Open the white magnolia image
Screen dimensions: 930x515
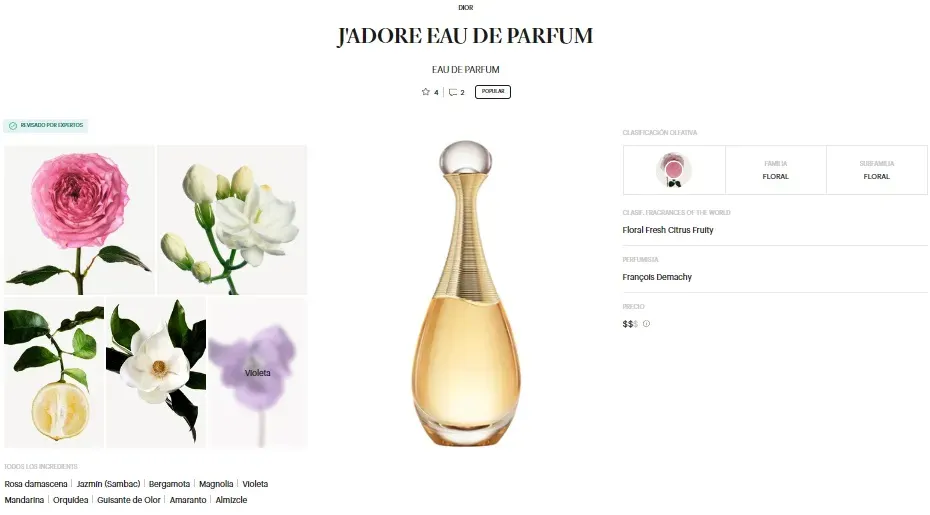click(156, 373)
